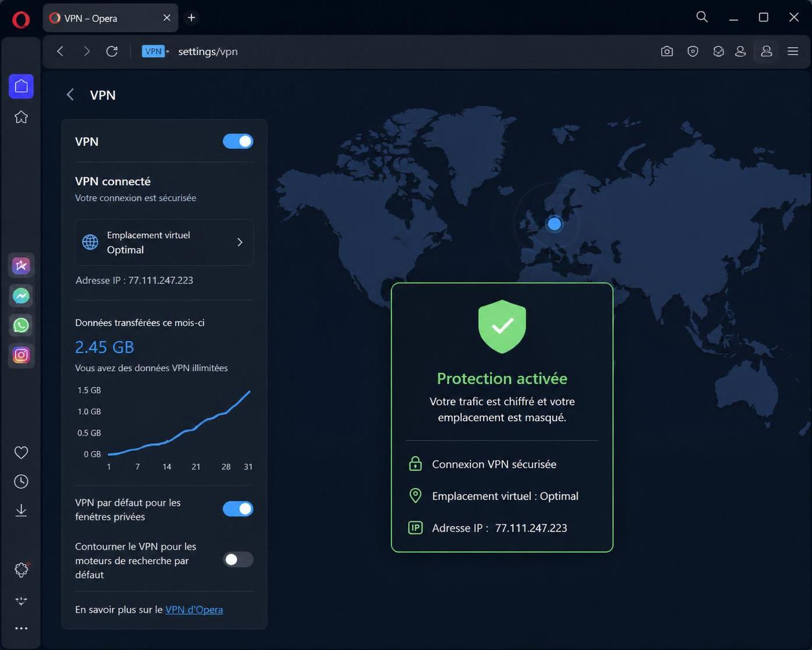Click the blue location dot on map
This screenshot has height=650, width=812.
[554, 224]
